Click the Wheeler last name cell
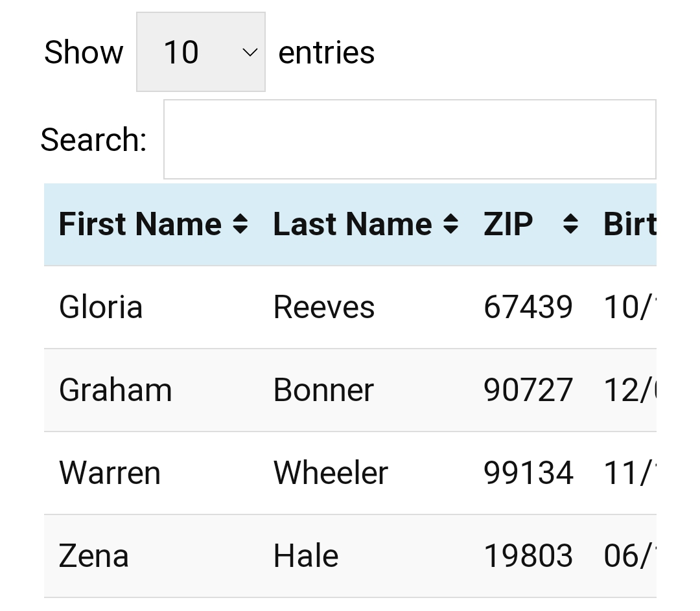 (331, 473)
